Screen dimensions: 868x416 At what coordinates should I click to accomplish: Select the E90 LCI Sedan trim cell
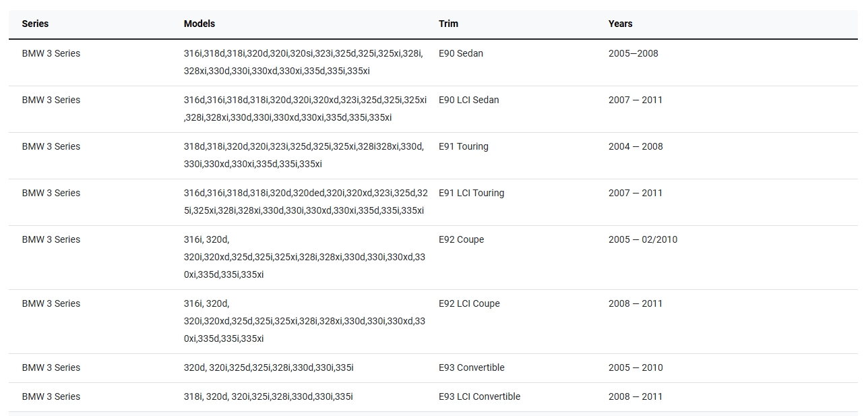(x=468, y=100)
